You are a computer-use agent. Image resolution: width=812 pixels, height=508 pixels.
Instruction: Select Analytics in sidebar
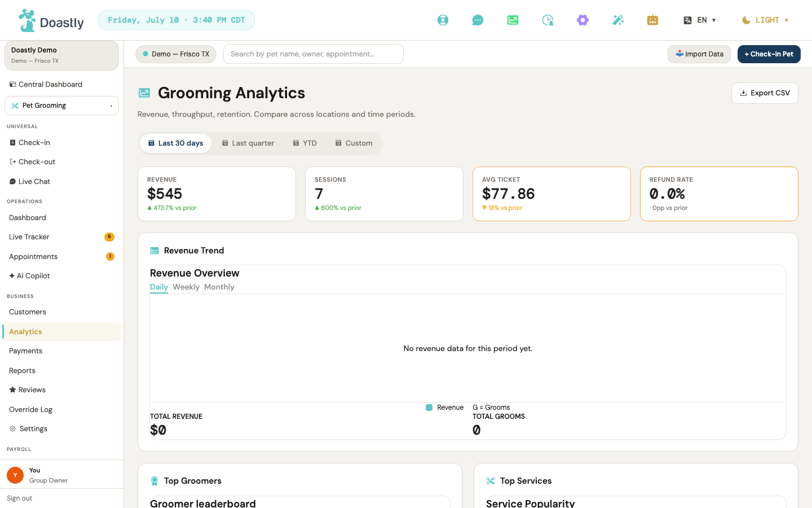(61, 332)
